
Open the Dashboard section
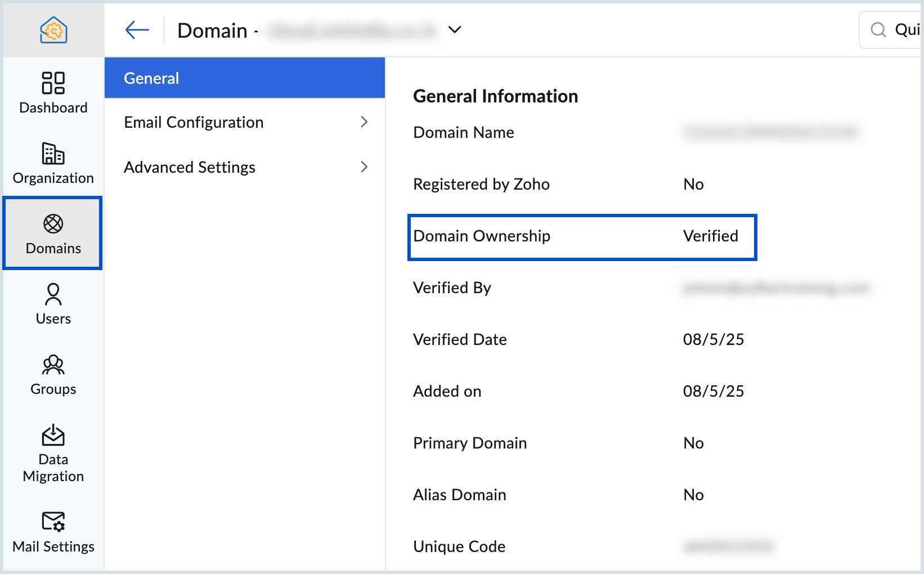[53, 93]
